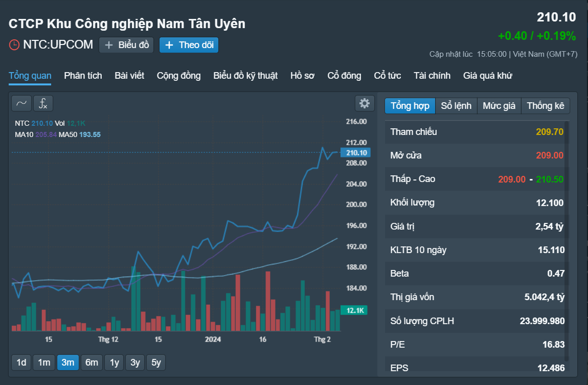Click the Giá trị value 2,54 tỷ
The height and width of the screenshot is (385, 588).
tap(549, 227)
